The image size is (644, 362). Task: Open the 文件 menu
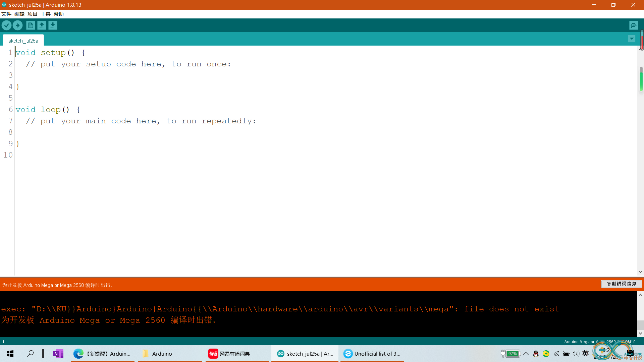pyautogui.click(x=6, y=14)
